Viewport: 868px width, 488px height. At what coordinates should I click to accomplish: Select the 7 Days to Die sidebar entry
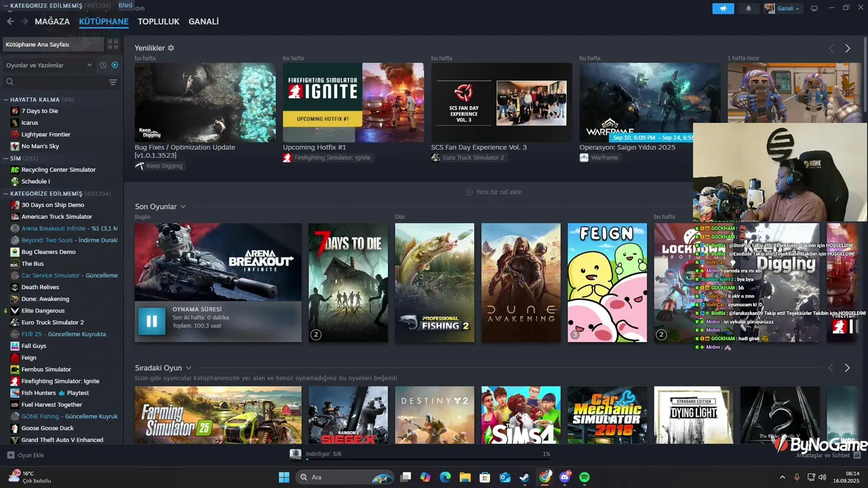[x=39, y=110]
